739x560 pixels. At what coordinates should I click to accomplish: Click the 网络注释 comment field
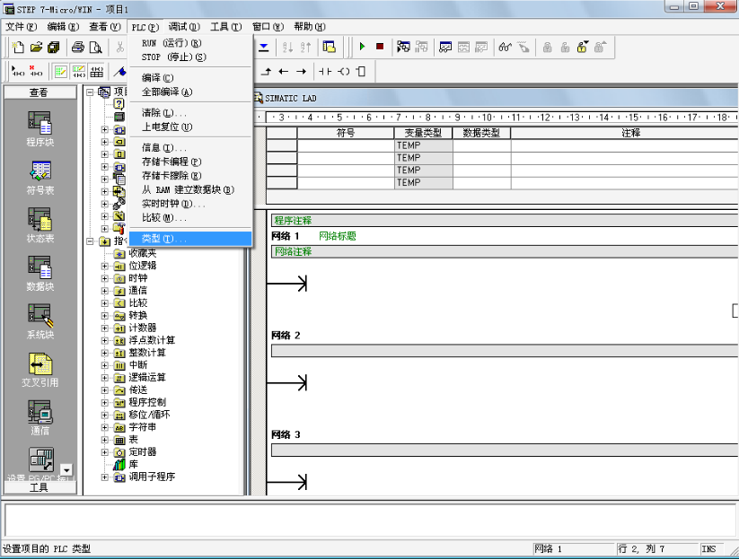(505, 251)
